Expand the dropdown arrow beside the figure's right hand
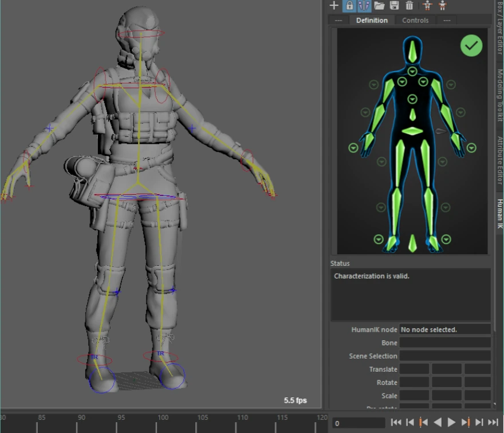 (353, 148)
